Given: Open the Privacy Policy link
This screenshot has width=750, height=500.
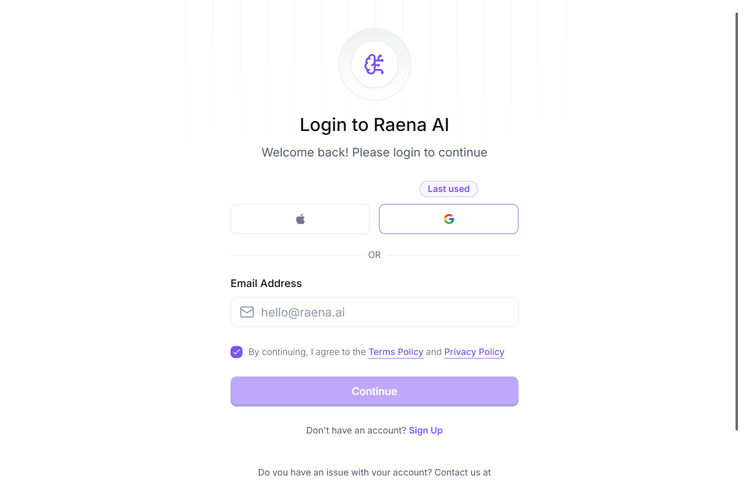Looking at the screenshot, I should pyautogui.click(x=474, y=352).
